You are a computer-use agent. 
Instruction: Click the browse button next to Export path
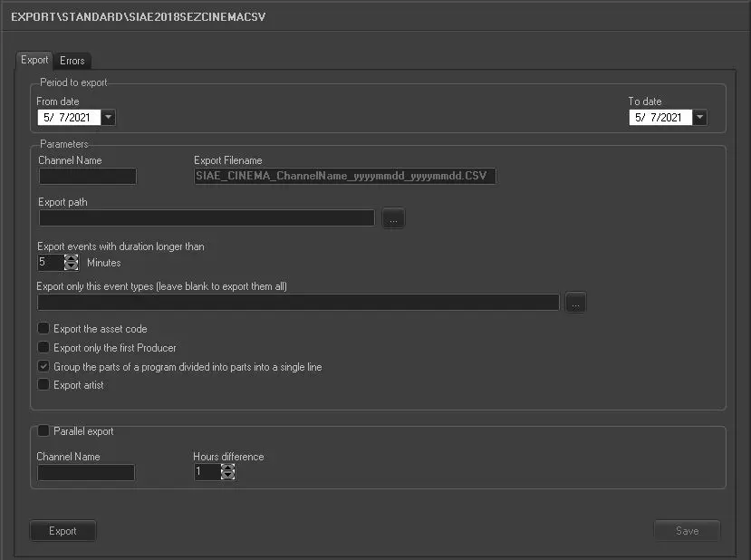393,218
